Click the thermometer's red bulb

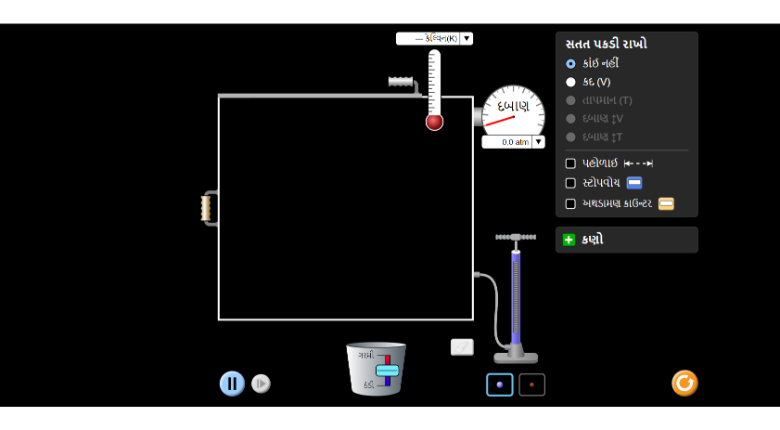434,122
